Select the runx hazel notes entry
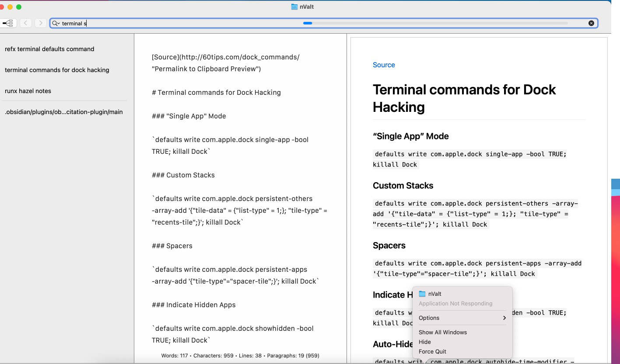The height and width of the screenshot is (364, 620). [x=28, y=91]
